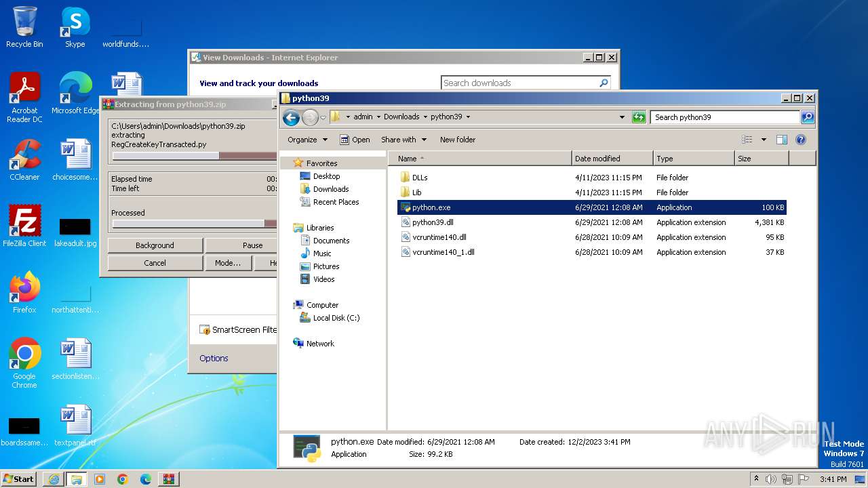The width and height of the screenshot is (868, 488).
Task: Open the Organize dropdown menu
Action: [x=307, y=140]
